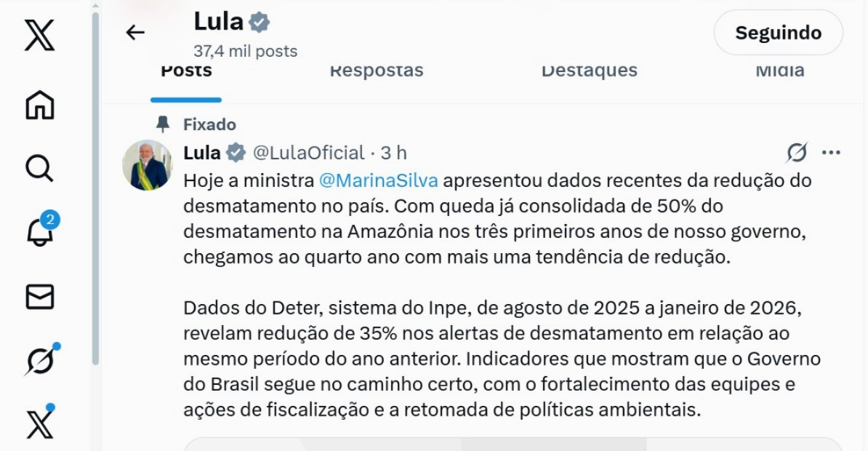Image resolution: width=868 pixels, height=451 pixels.
Task: Open the @MarinaSilva mention link
Action: [379, 180]
